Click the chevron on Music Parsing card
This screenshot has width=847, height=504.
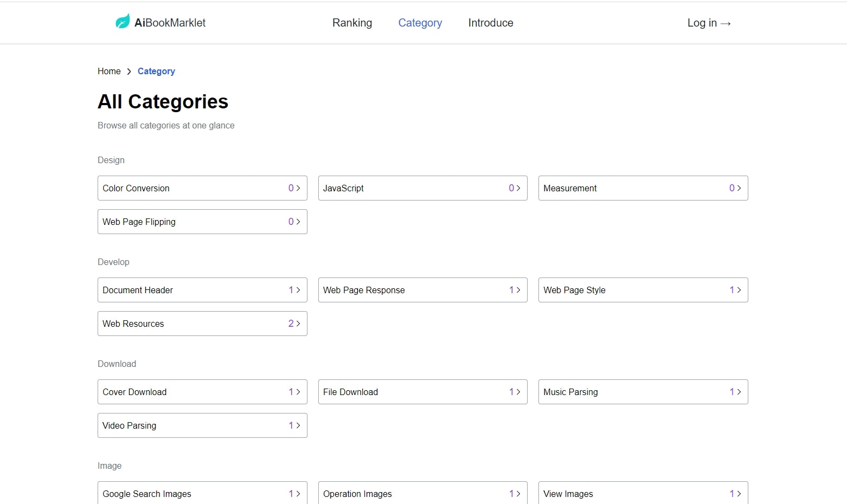[739, 392]
